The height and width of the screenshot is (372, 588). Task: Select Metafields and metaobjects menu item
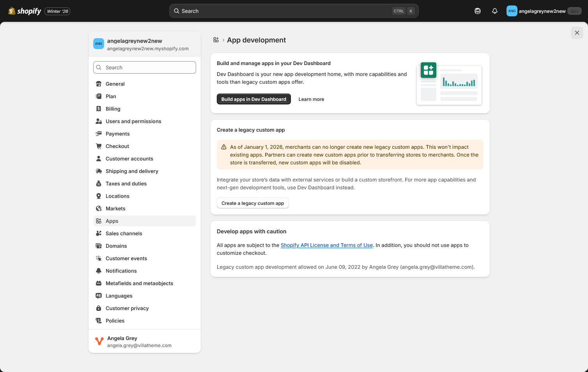click(139, 283)
